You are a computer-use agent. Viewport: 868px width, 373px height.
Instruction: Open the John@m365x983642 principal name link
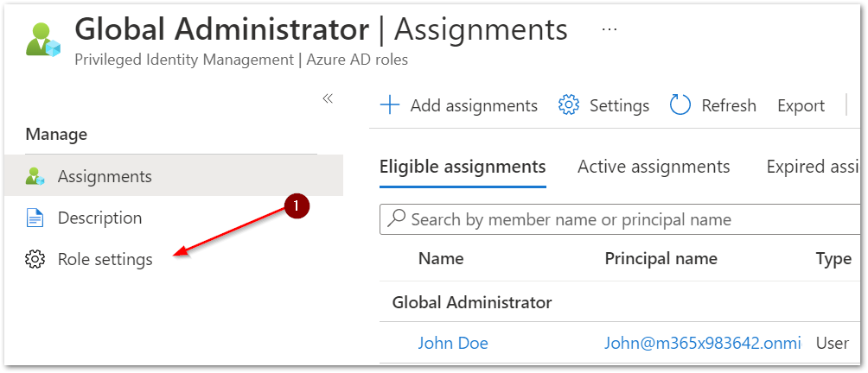tap(703, 343)
